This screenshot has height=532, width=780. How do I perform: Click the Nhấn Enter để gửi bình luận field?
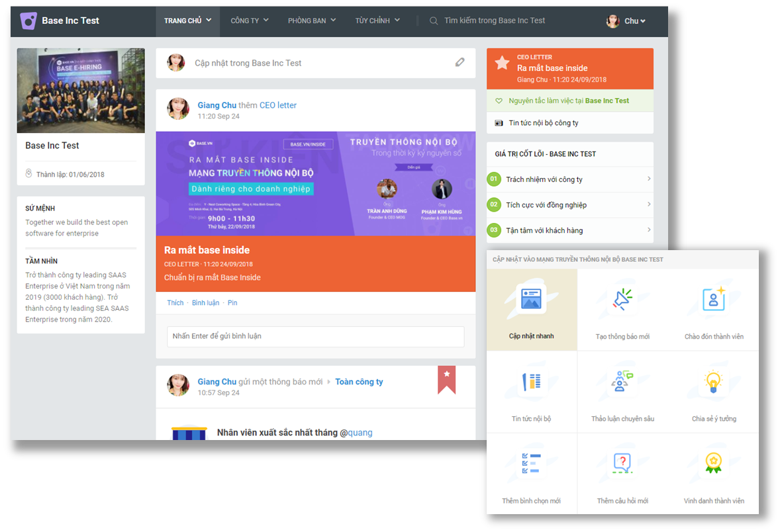(x=315, y=337)
